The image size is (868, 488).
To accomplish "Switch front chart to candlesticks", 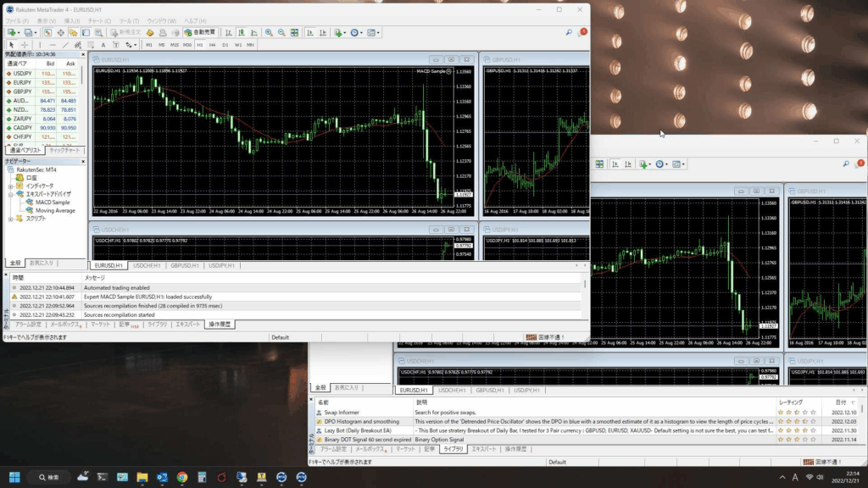I will click(x=242, y=33).
